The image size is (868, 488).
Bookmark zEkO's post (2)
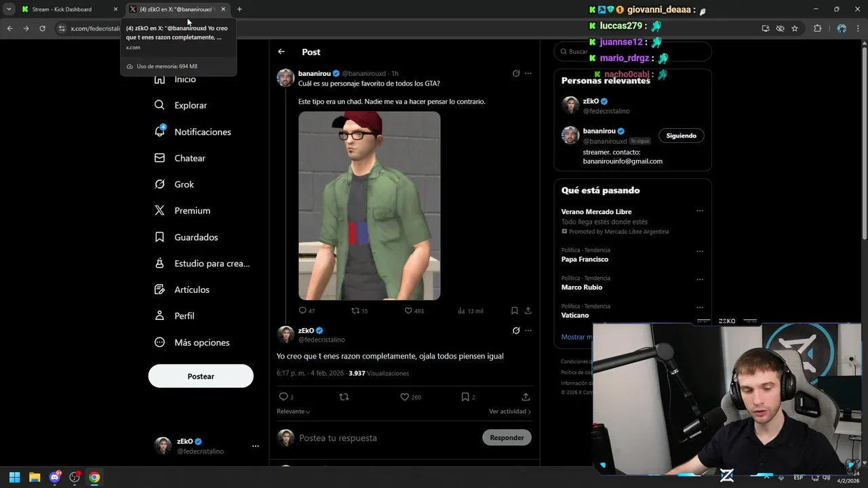(x=468, y=396)
